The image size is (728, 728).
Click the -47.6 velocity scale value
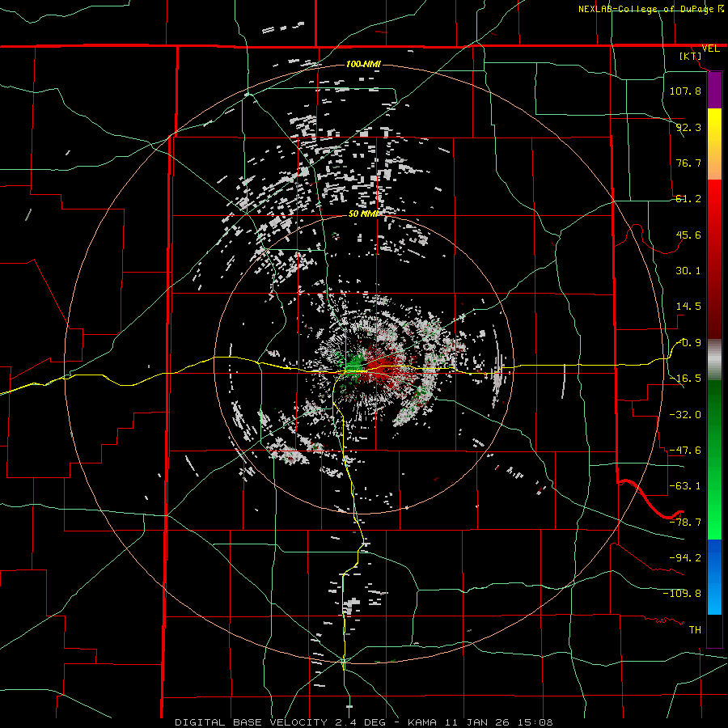pyautogui.click(x=685, y=451)
